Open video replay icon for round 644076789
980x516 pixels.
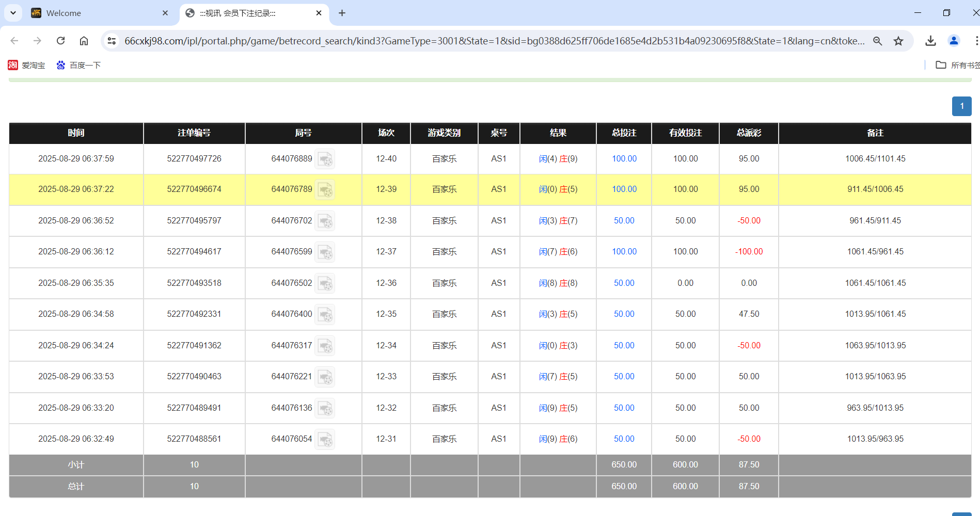click(x=325, y=190)
